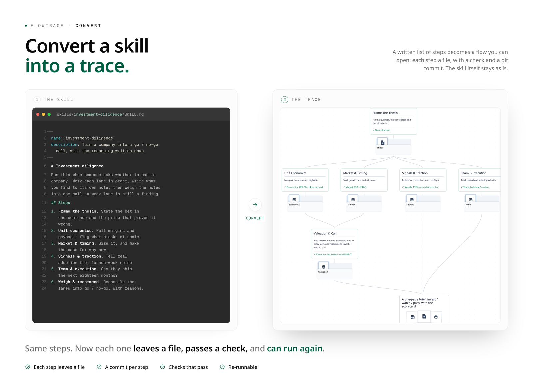The image size is (533, 392).
Task: Click 'SKILL.md' in the file path
Action: 134,114
